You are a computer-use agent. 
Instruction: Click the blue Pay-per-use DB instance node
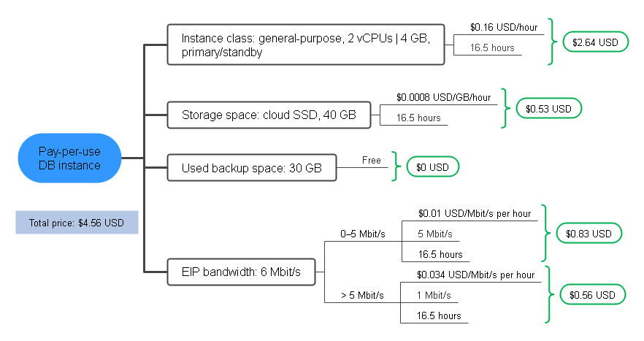70,158
